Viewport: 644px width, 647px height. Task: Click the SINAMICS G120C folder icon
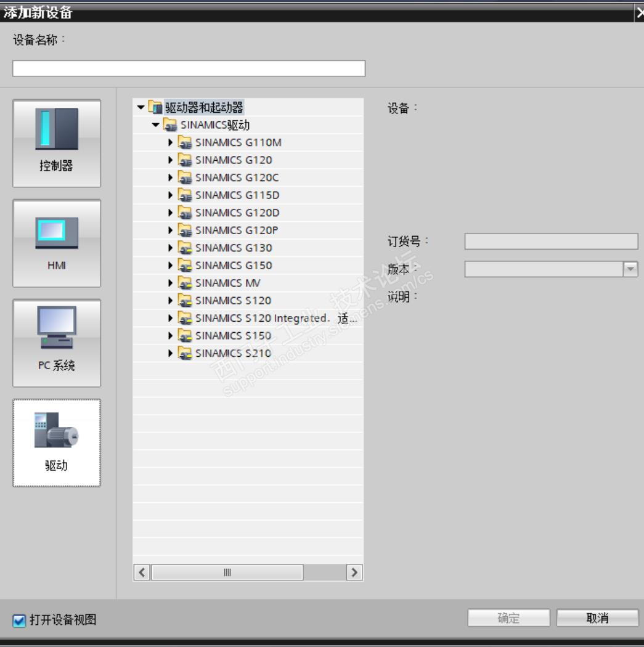[185, 177]
